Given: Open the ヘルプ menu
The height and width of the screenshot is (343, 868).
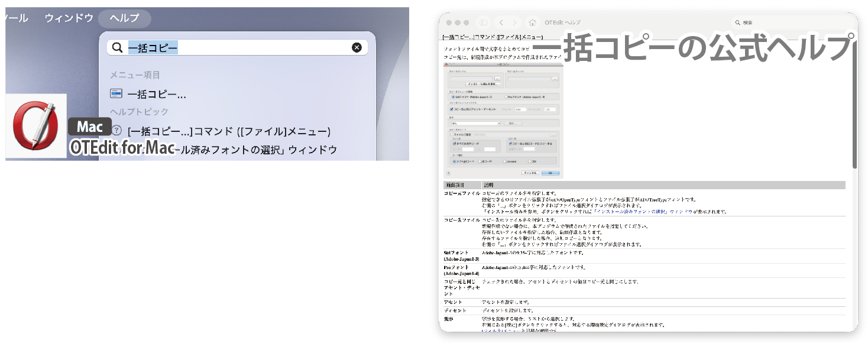Looking at the screenshot, I should [124, 18].
